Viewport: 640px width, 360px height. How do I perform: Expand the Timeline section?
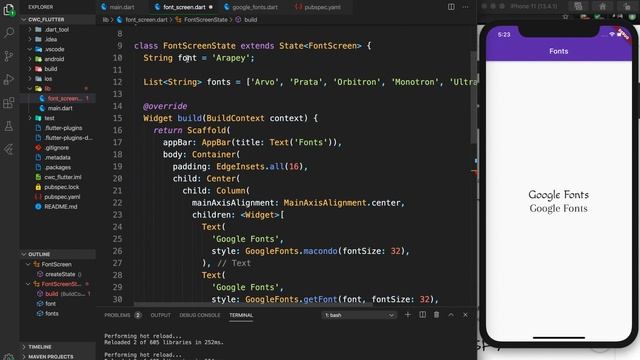(58, 347)
